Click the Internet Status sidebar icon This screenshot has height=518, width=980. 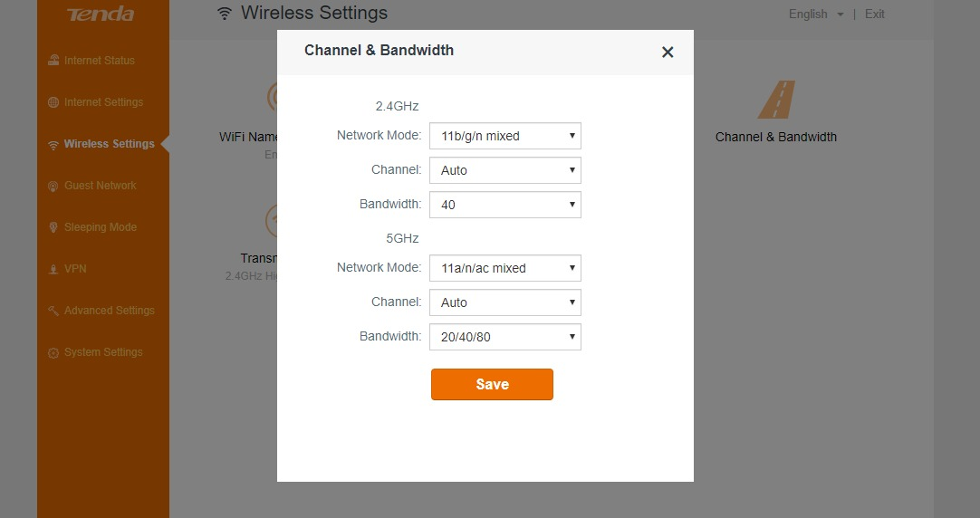tap(53, 61)
